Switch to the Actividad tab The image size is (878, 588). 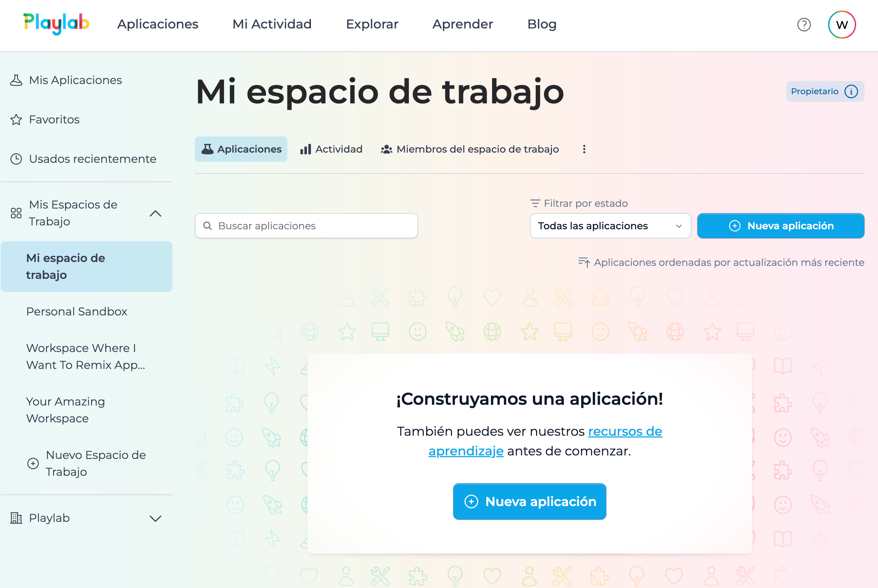(331, 149)
